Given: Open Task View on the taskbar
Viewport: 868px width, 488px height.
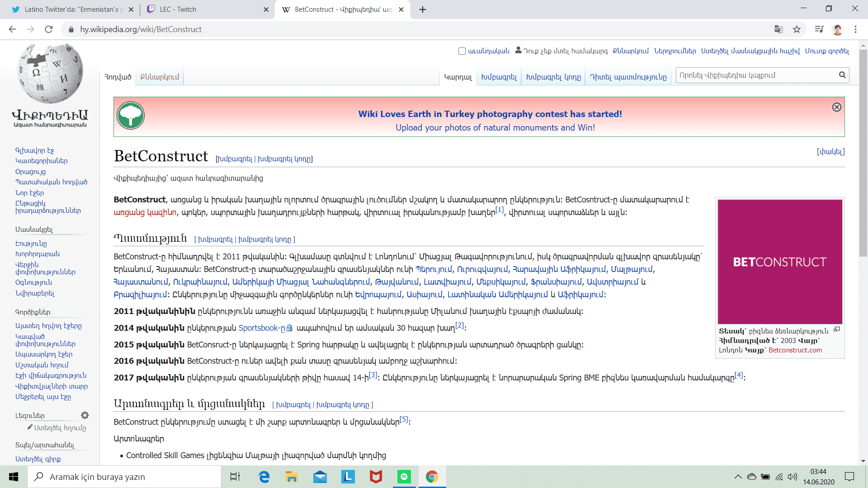Looking at the screenshot, I should (235, 477).
